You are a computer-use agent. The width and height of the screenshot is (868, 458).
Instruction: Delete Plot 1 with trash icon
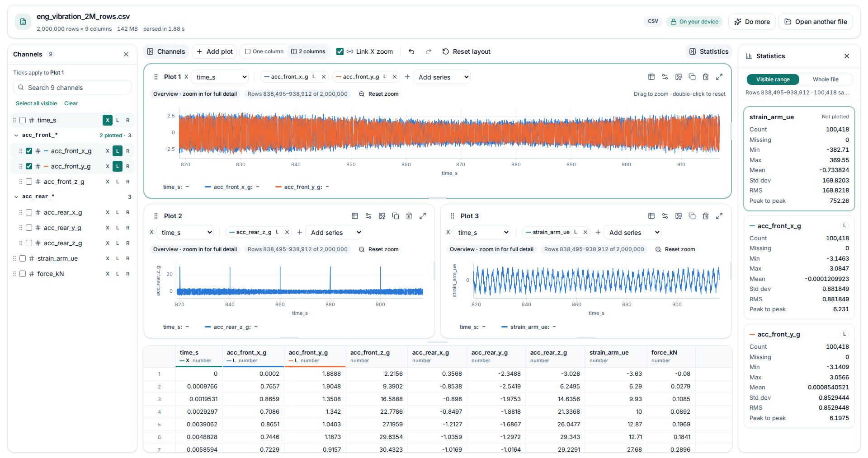click(x=706, y=77)
